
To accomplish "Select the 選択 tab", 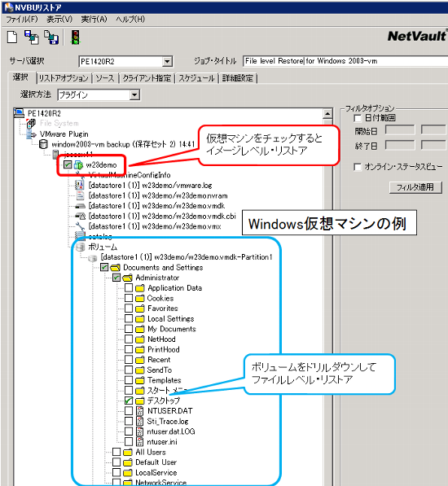I will (x=21, y=77).
